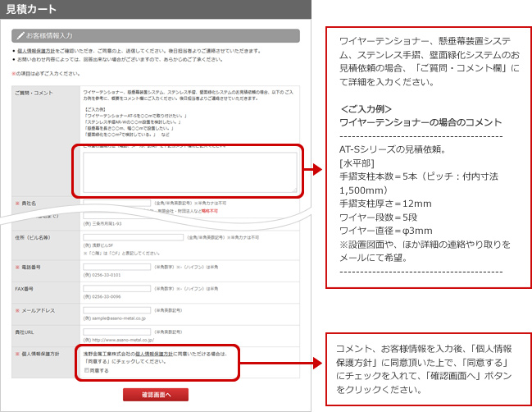
Task: Click the resize handle of the comment box
Action: (294, 191)
